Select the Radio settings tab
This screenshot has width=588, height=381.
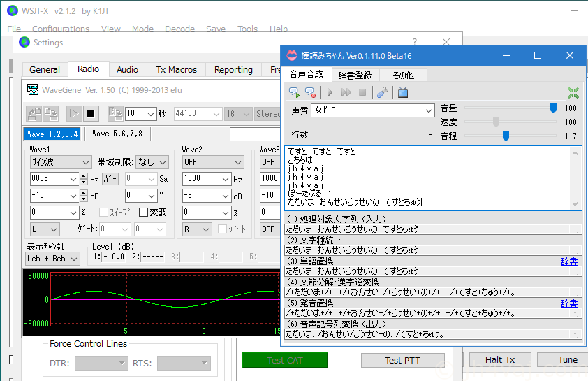pyautogui.click(x=89, y=69)
